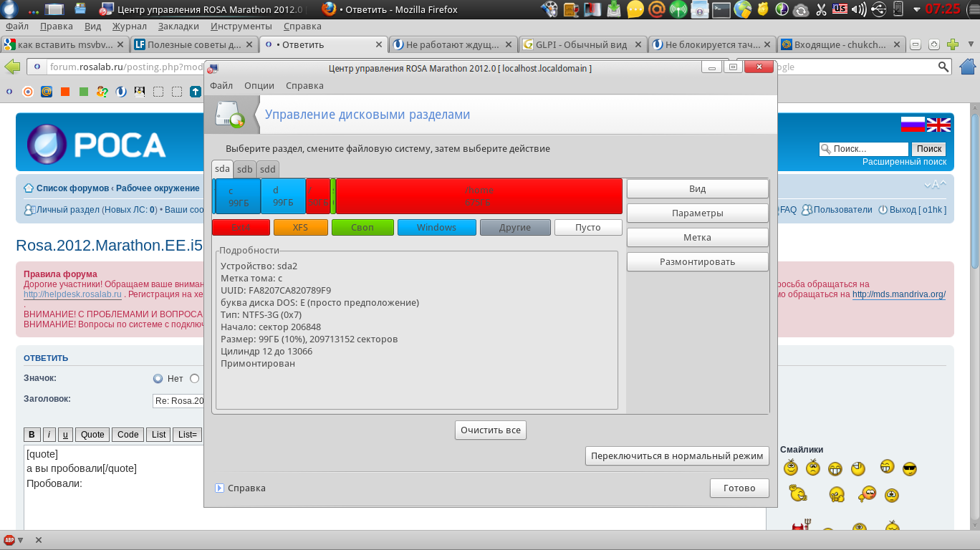Click the Параметры button
The width and height of the screenshot is (980, 550).
click(698, 213)
